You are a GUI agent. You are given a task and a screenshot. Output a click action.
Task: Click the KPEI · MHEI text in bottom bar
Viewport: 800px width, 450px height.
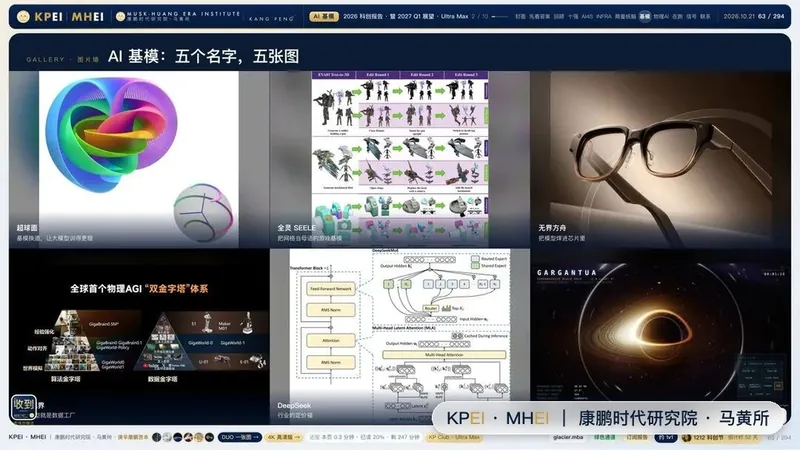28,437
